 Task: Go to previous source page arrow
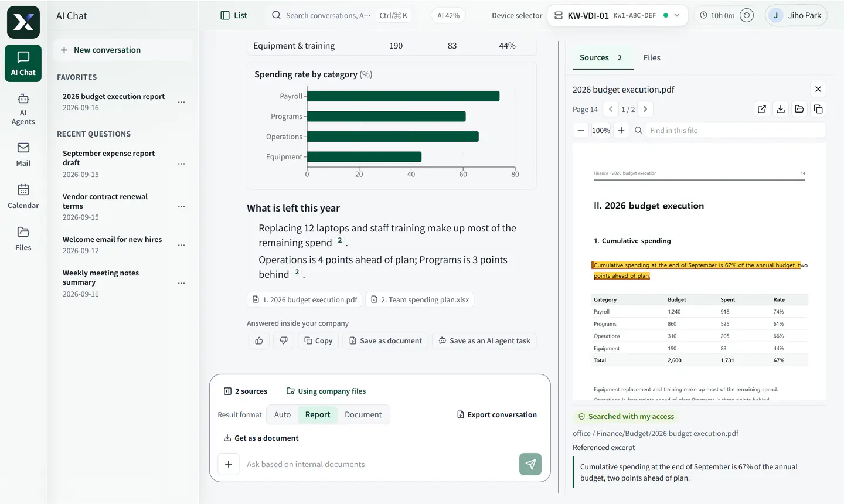[611, 109]
